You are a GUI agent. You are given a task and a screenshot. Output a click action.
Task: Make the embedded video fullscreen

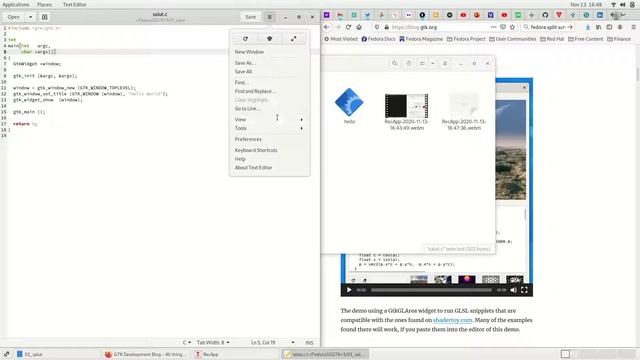click(x=524, y=290)
